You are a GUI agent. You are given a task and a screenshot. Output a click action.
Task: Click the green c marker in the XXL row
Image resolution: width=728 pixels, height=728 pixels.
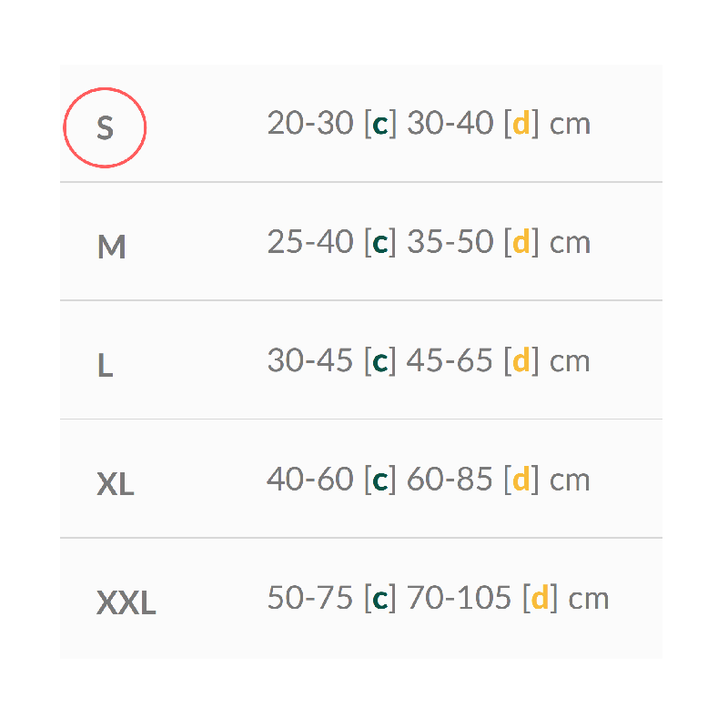coord(380,599)
